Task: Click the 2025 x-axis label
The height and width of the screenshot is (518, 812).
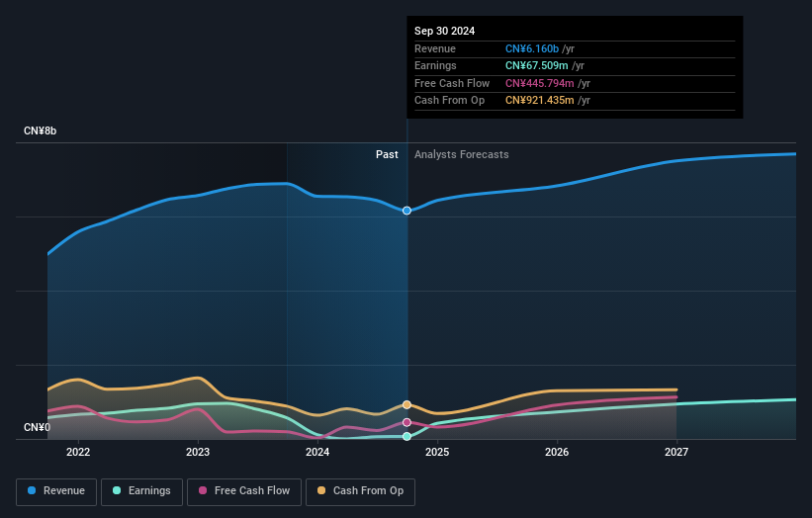Action: 437,453
